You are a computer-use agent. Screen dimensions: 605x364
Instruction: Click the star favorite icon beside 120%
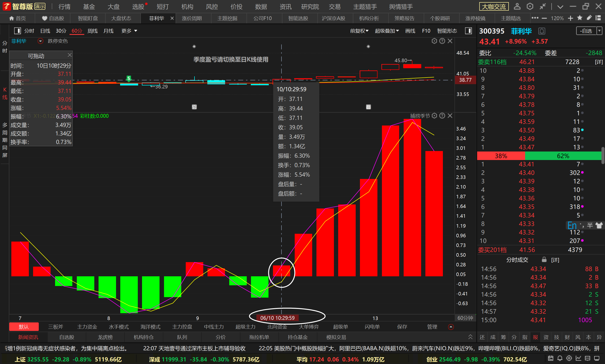[x=580, y=18]
